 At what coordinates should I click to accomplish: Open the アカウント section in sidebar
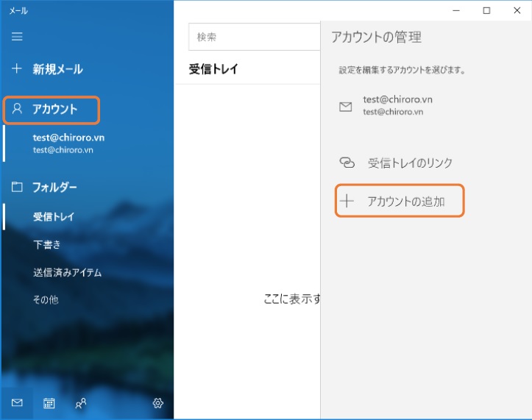(x=52, y=110)
